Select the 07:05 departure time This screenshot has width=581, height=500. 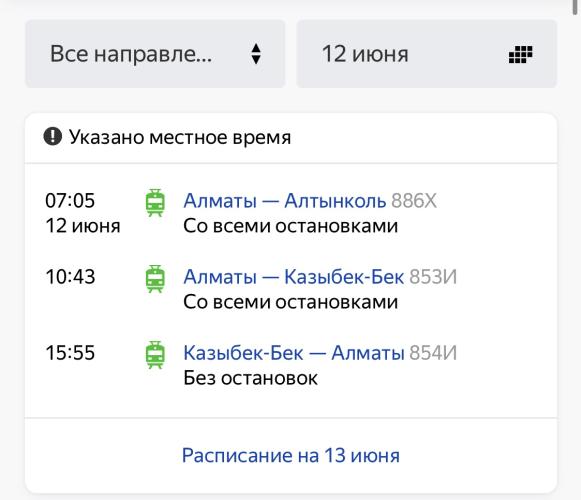(70, 201)
